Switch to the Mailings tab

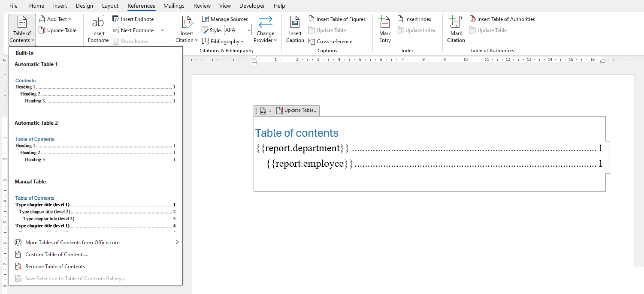[174, 6]
